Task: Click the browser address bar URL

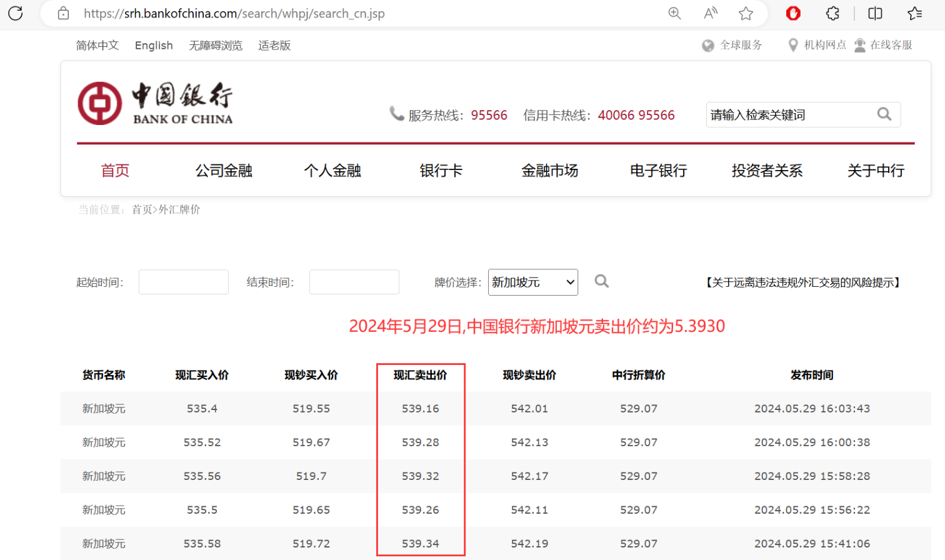Action: 234,13
